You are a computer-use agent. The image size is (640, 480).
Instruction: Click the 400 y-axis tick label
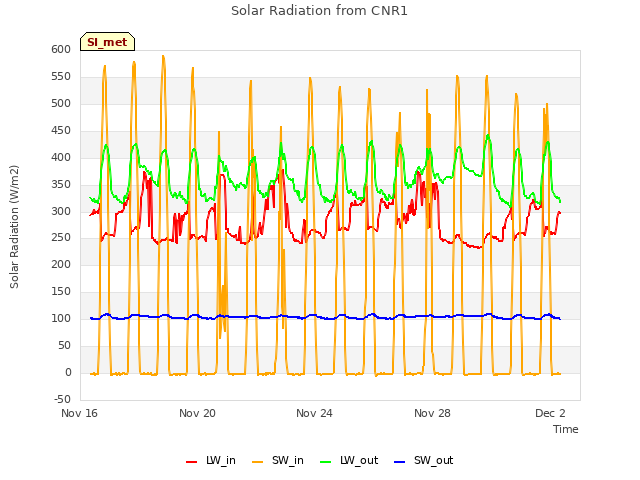point(61,157)
